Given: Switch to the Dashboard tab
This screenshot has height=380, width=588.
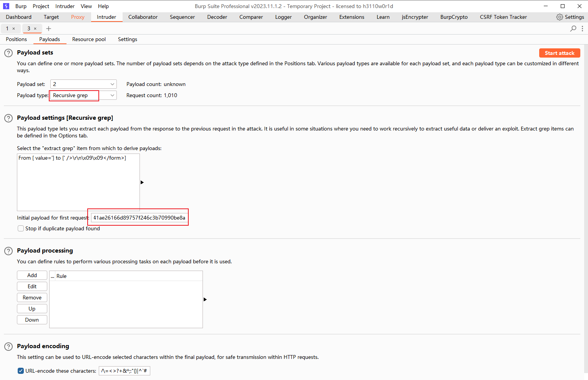Looking at the screenshot, I should [x=18, y=17].
